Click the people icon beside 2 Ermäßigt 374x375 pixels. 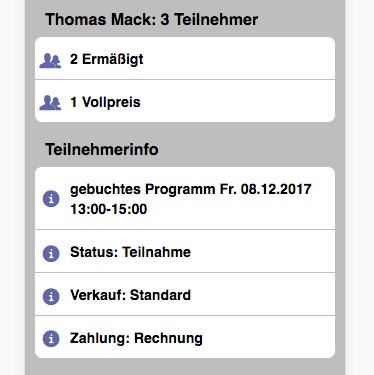pyautogui.click(x=50, y=60)
